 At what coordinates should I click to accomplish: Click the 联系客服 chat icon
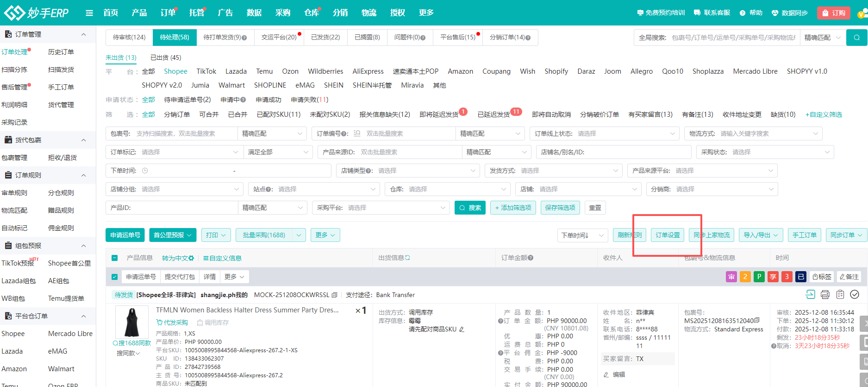697,13
